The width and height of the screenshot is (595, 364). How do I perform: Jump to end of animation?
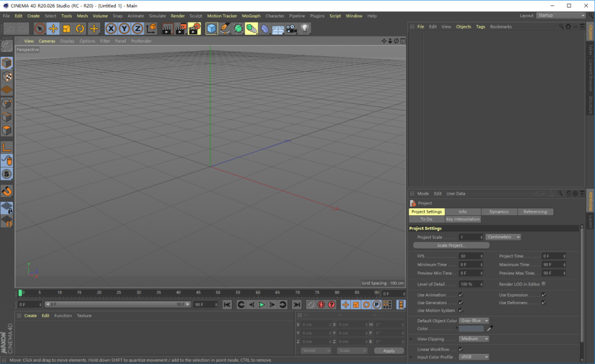(x=297, y=305)
